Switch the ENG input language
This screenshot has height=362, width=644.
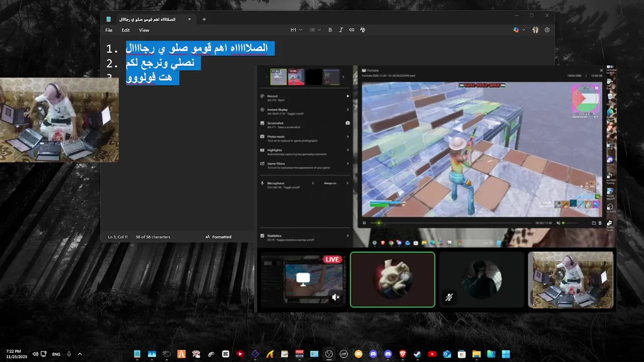[56, 354]
